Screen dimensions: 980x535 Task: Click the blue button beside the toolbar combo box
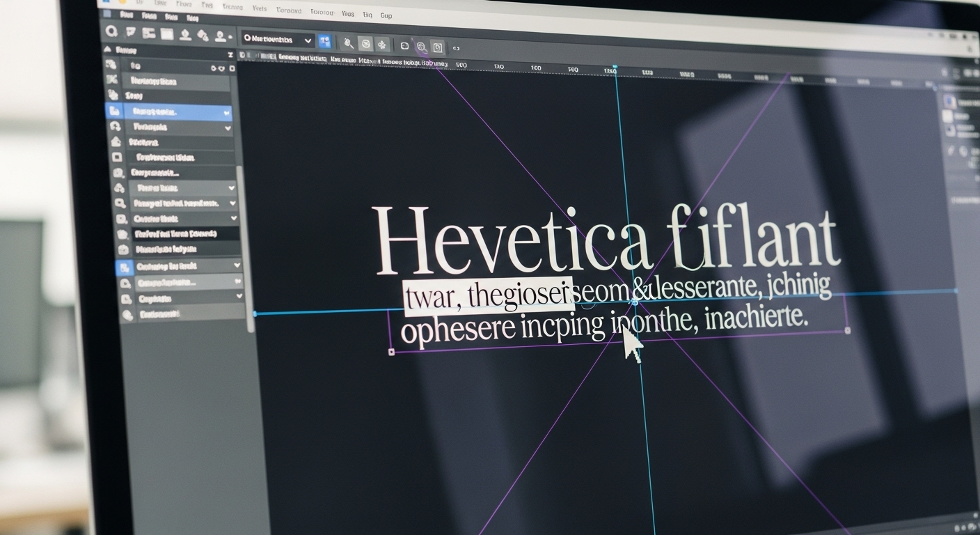pos(324,41)
